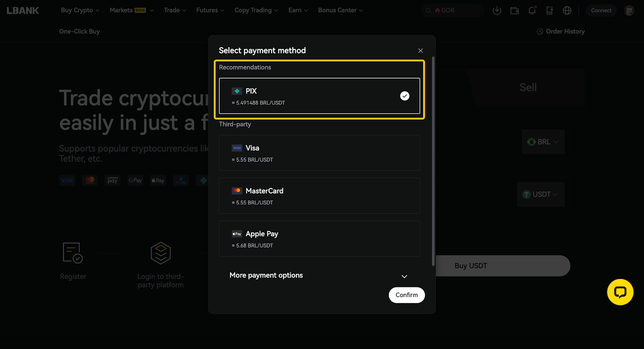Click the GOR search field
This screenshot has width=644, height=349.
(x=453, y=10)
